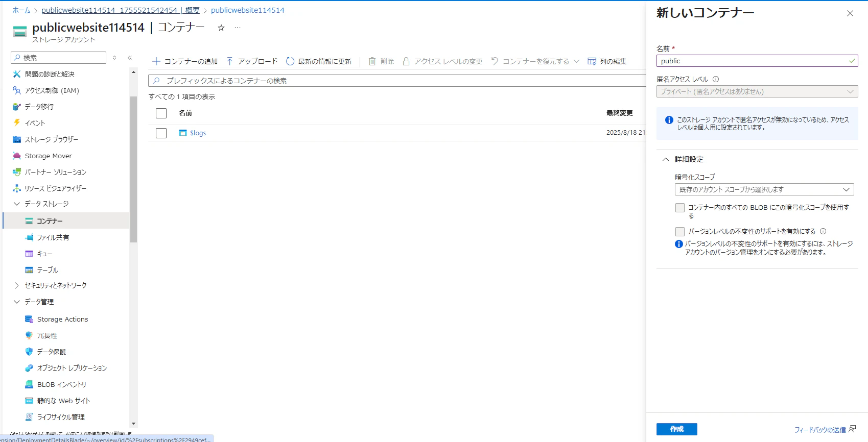Collapse the 詳細設定 section

[666, 159]
